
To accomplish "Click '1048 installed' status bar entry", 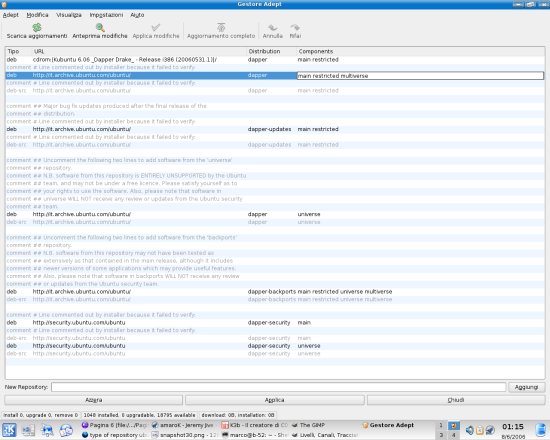I will pos(139,415).
